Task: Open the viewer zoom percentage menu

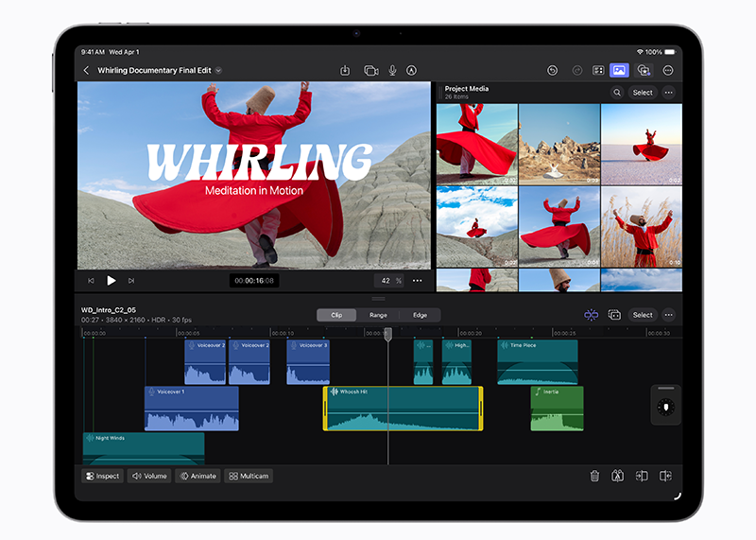Action: click(x=388, y=280)
